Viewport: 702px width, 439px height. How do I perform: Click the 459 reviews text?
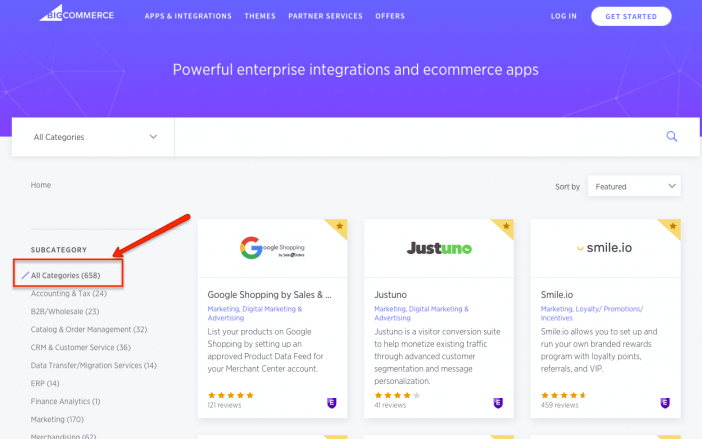click(560, 405)
